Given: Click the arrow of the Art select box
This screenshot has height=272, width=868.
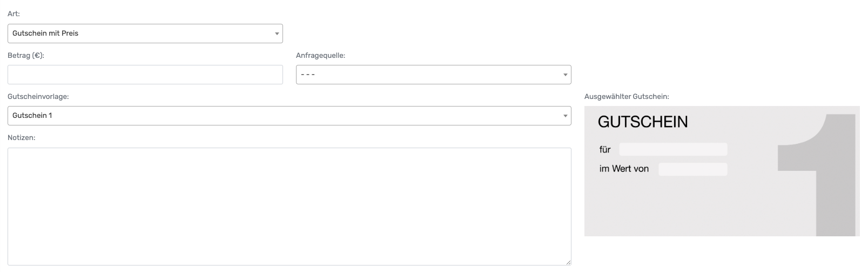Looking at the screenshot, I should (x=277, y=34).
